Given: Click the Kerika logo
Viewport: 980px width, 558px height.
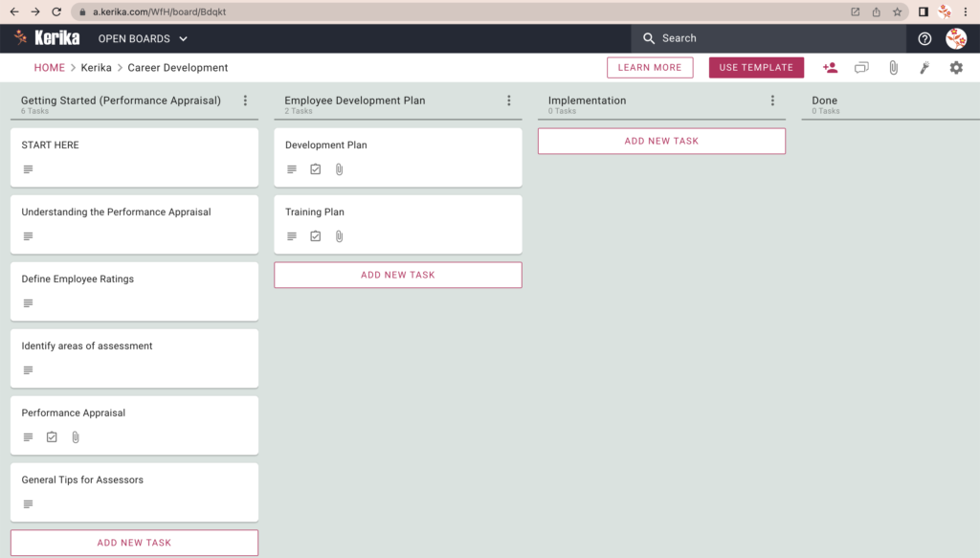Looking at the screenshot, I should click(x=48, y=38).
